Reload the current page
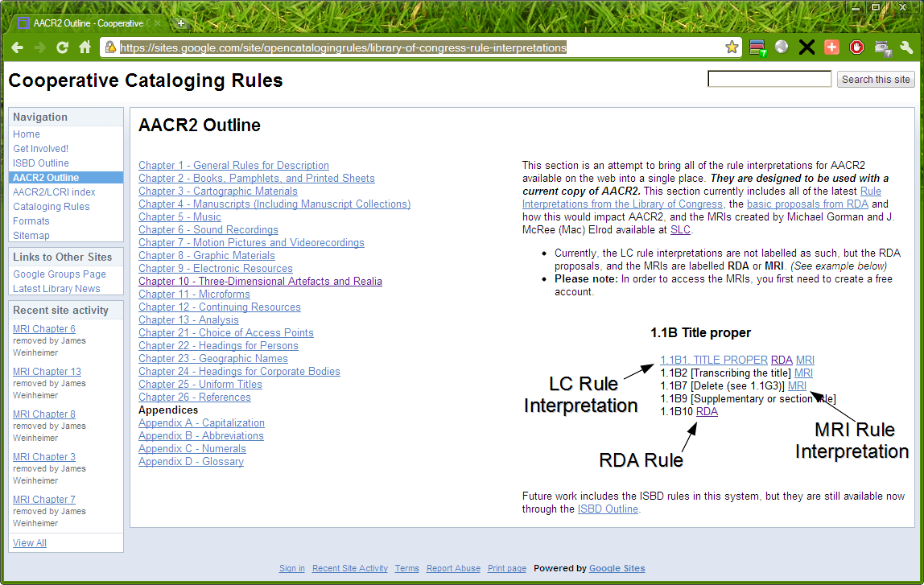 tap(62, 48)
